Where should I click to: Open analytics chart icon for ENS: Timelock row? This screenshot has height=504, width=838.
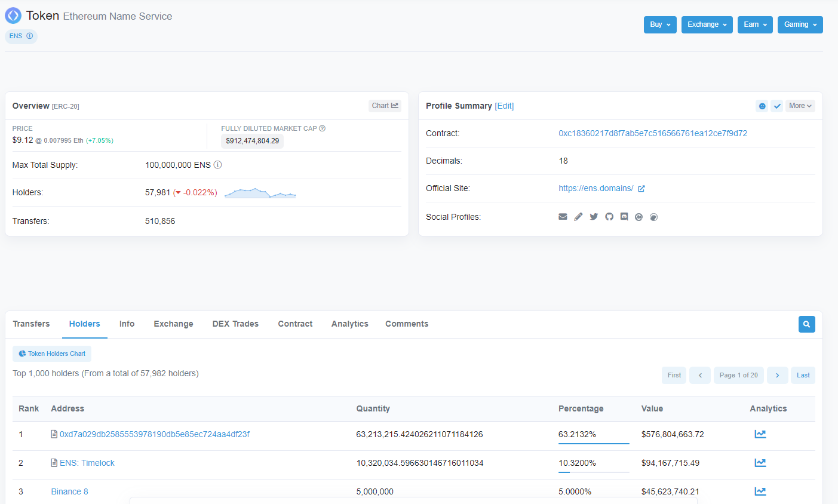[760, 463]
